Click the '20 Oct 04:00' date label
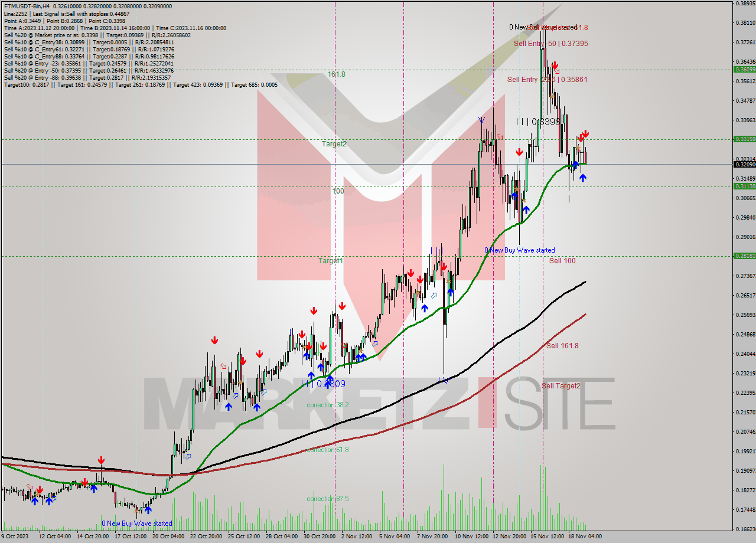 pyautogui.click(x=168, y=537)
